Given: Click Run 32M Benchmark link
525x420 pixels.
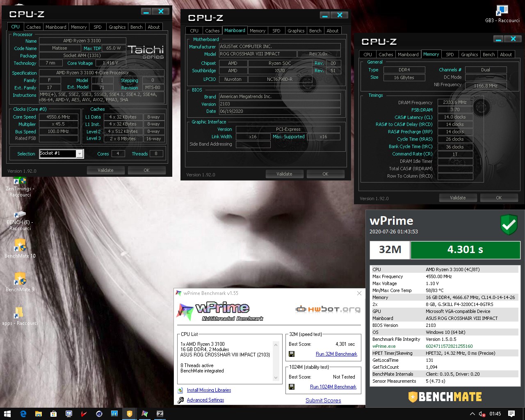Looking at the screenshot, I should click(336, 354).
